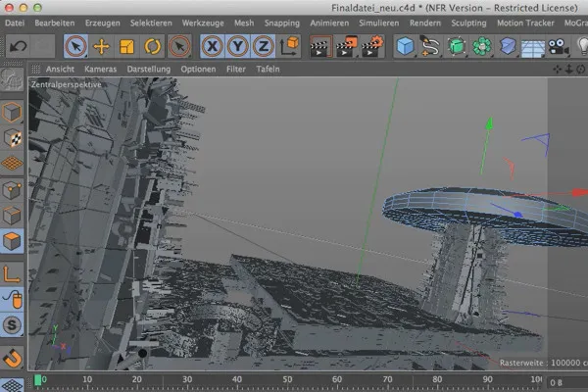
Task: Click viewport move camera icon
Action: pos(558,69)
